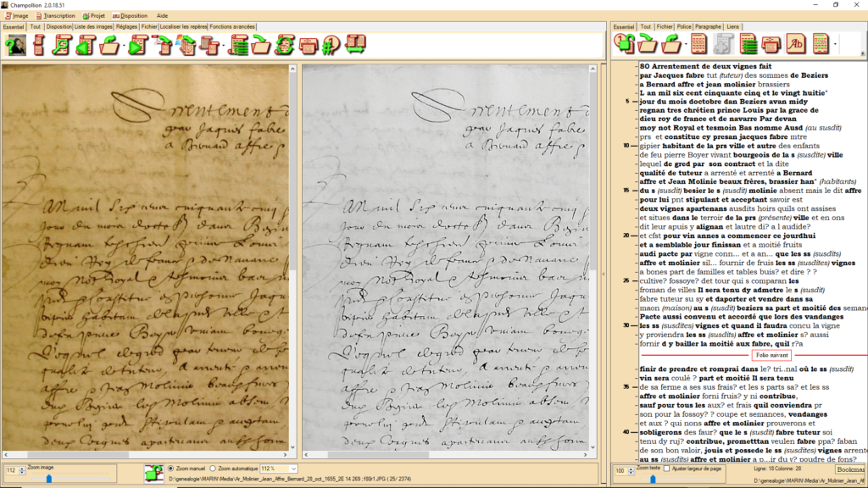
Task: Open the Aide menu
Action: [162, 16]
